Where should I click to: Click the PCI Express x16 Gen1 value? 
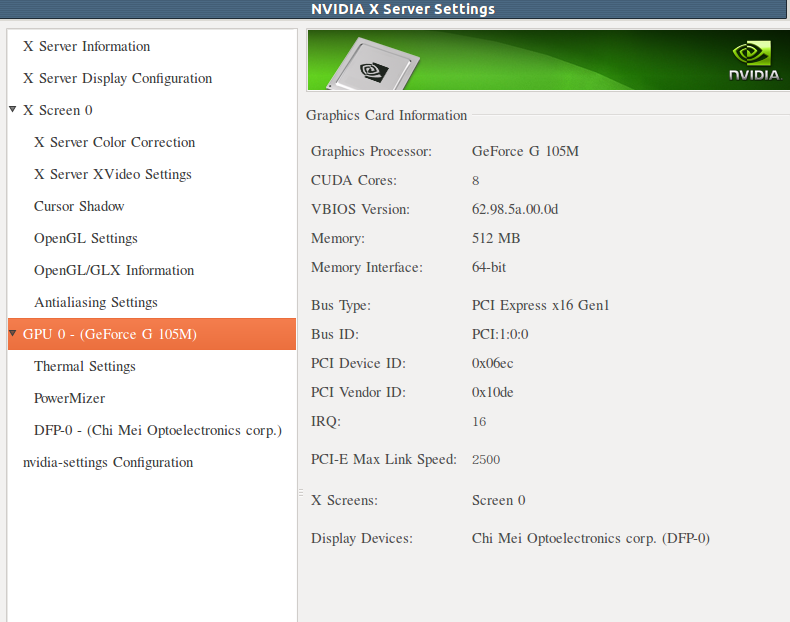pyautogui.click(x=540, y=306)
